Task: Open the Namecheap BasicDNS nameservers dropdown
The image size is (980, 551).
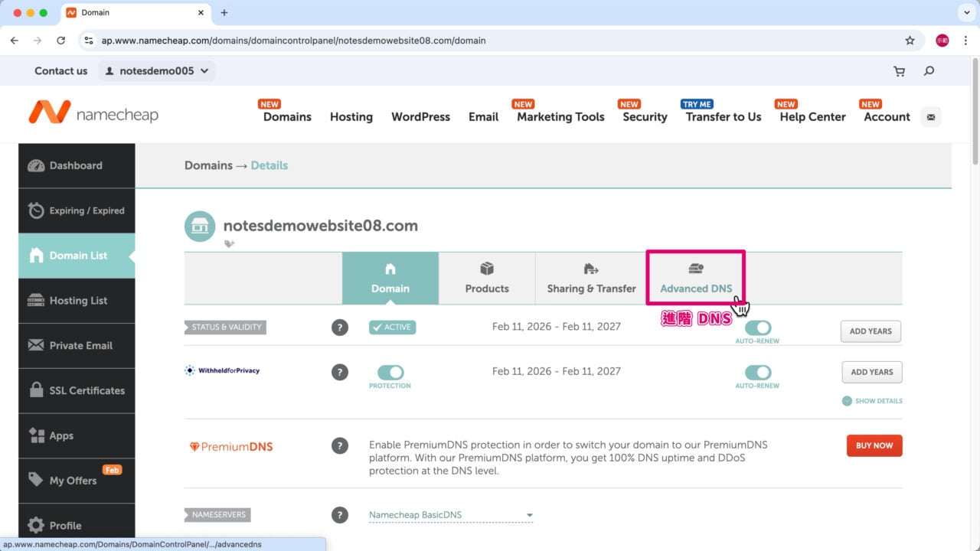Action: coord(450,515)
